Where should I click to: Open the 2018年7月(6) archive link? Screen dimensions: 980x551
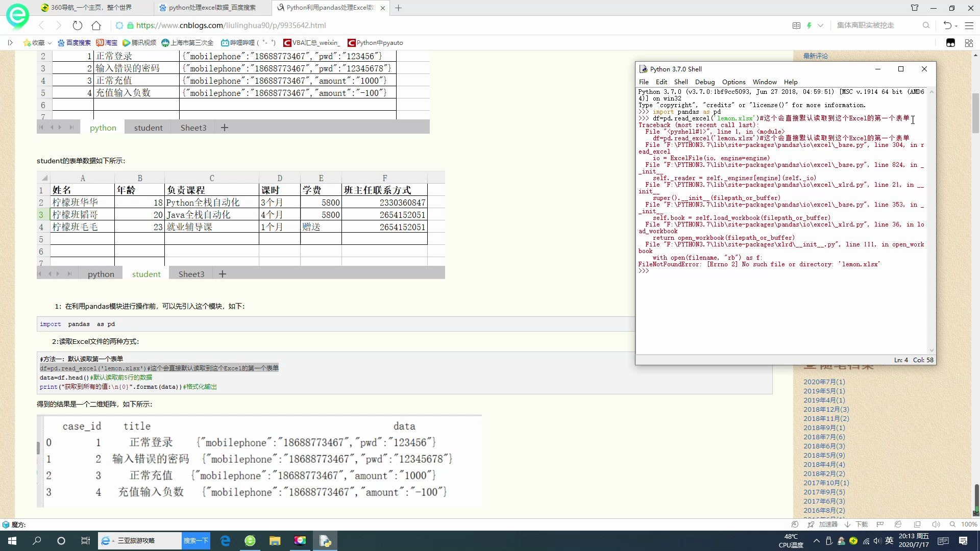(x=824, y=437)
